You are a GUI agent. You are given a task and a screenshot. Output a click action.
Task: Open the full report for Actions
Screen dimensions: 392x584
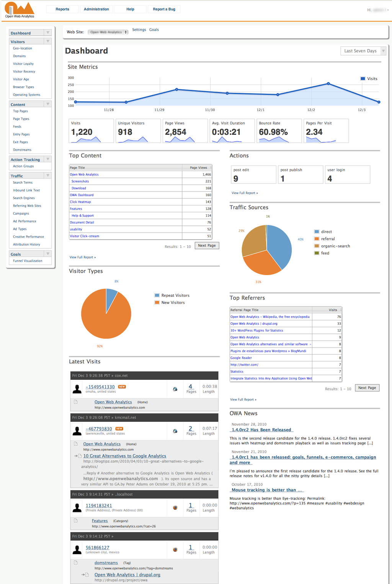tap(244, 193)
